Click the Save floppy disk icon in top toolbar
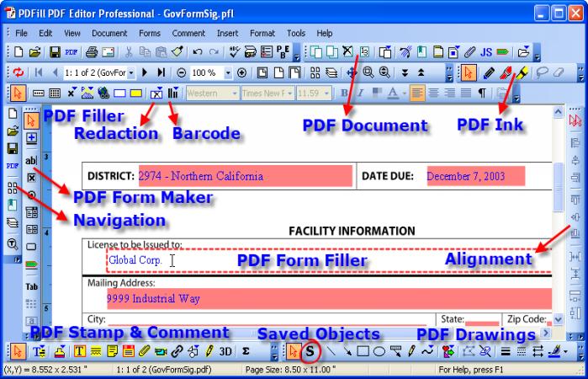The width and height of the screenshot is (588, 379). coord(55,52)
